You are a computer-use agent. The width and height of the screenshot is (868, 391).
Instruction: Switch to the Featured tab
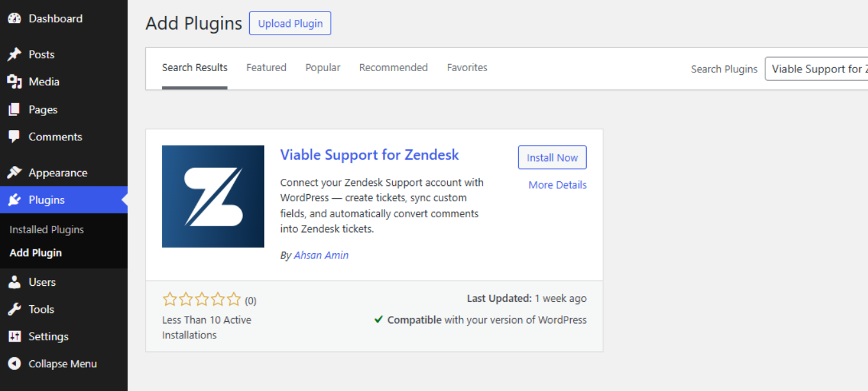click(x=266, y=67)
